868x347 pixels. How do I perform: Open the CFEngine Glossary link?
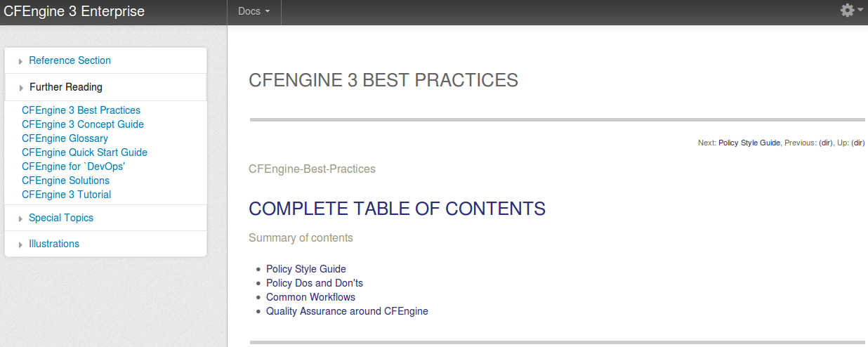[65, 138]
